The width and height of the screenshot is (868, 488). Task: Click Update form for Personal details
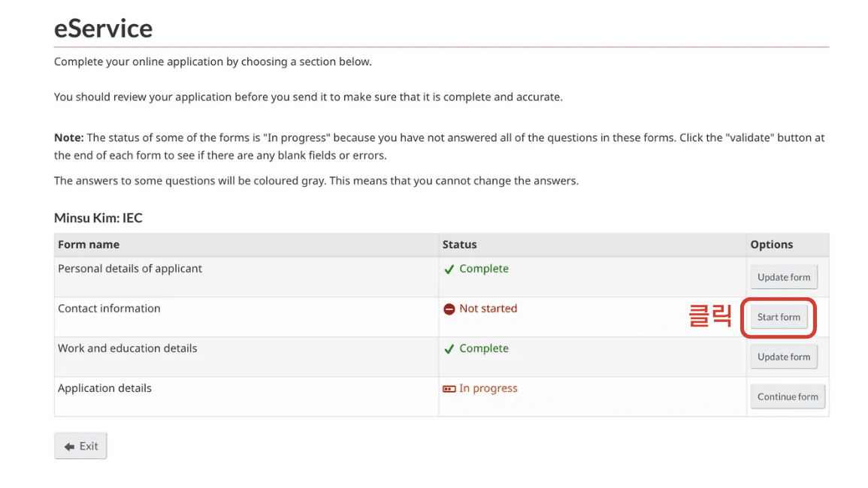coord(783,277)
